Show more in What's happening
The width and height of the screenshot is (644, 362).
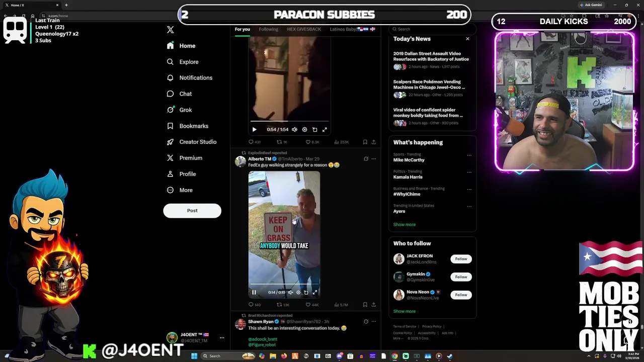(x=405, y=225)
